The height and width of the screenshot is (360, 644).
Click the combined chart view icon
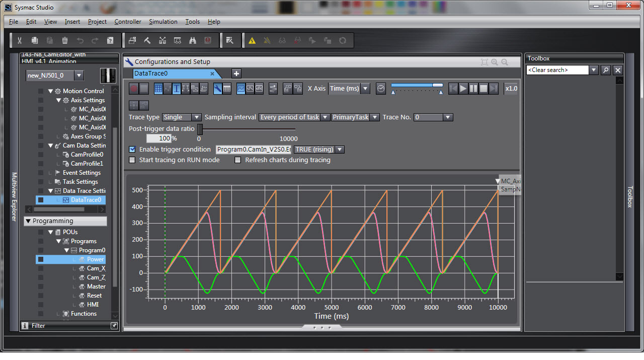click(x=259, y=89)
